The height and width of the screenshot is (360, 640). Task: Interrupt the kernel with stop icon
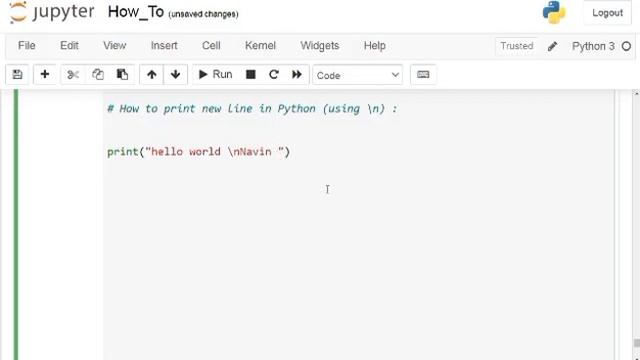tap(251, 75)
